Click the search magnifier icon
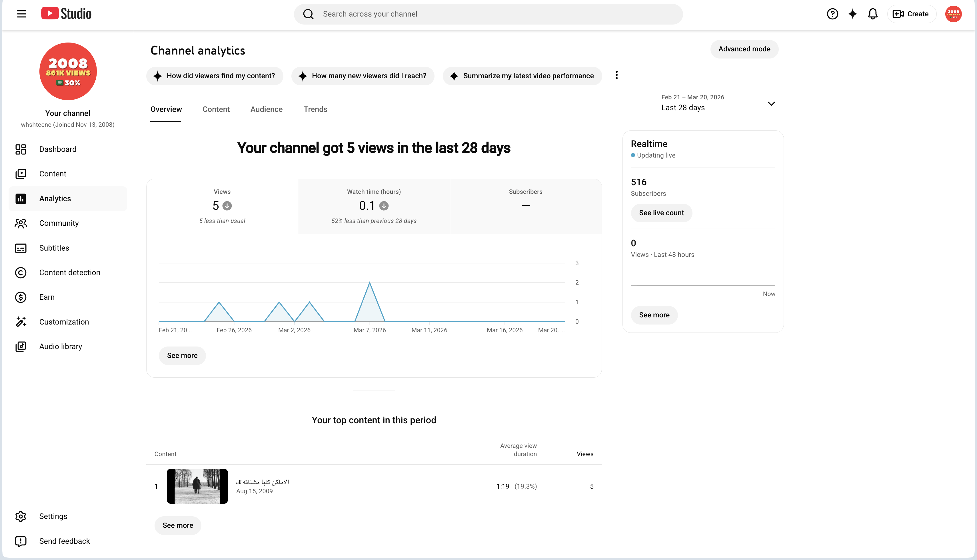The height and width of the screenshot is (560, 977). (x=308, y=14)
